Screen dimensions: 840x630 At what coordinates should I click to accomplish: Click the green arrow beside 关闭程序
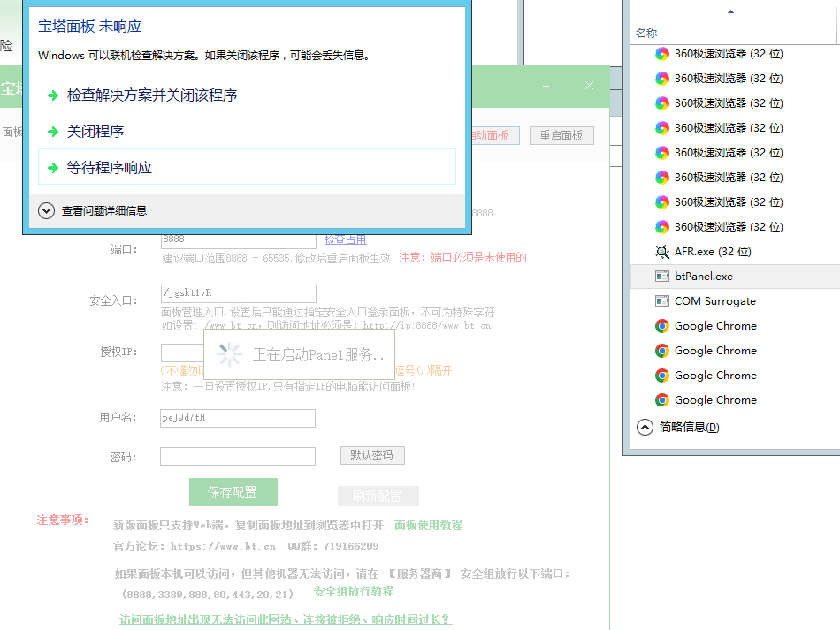[x=53, y=132]
